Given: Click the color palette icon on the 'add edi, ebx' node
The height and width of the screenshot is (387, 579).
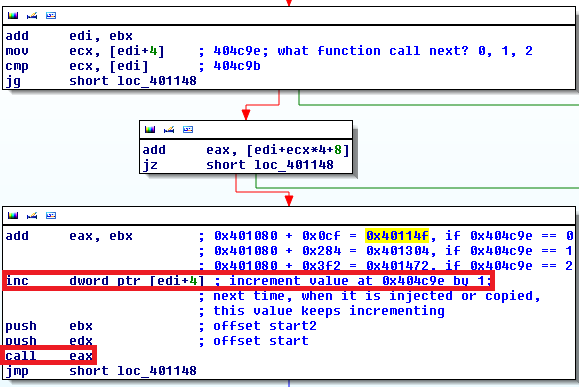Looking at the screenshot, I should tap(13, 16).
